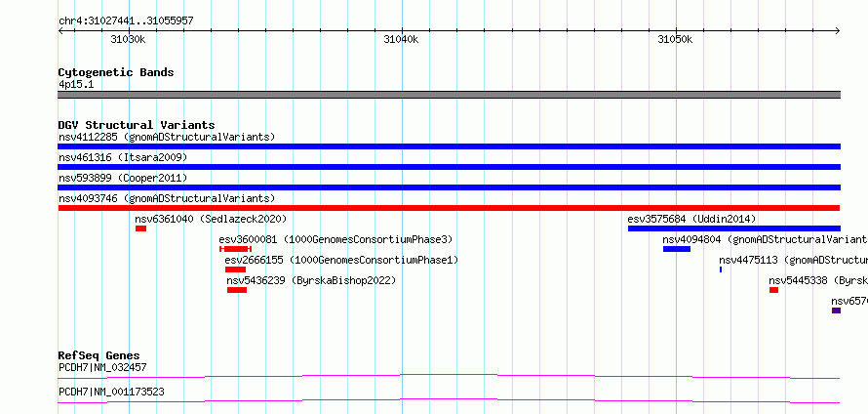
Task: Click the esv2666155 red variant block
Action: point(235,269)
